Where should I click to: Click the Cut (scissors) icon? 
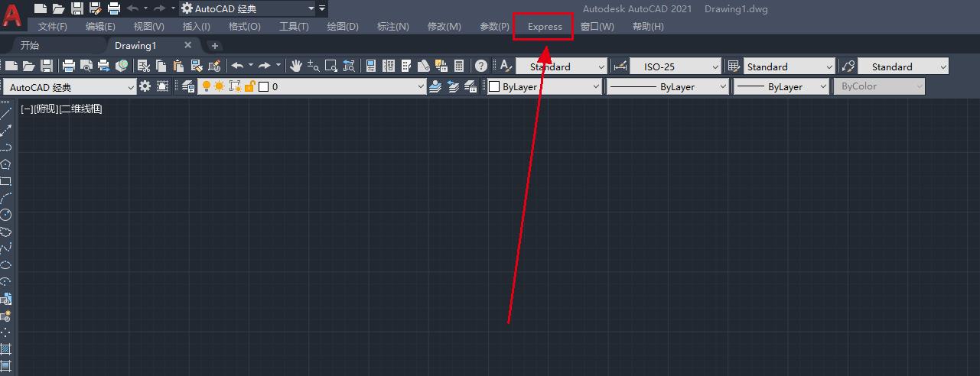click(x=144, y=66)
